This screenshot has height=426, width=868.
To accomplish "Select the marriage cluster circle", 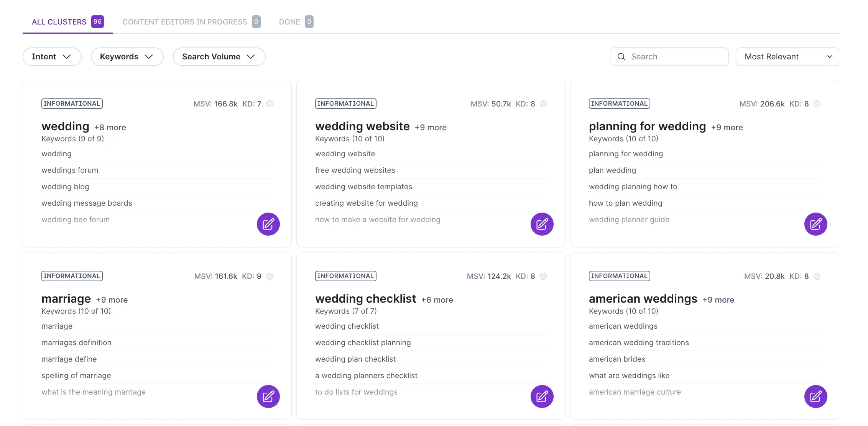I will coord(270,276).
